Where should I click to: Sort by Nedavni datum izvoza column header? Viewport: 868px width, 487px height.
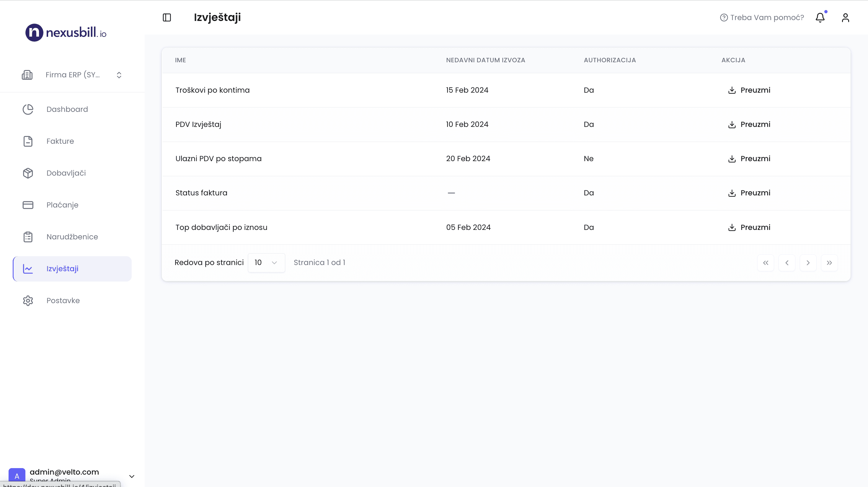[x=485, y=60]
